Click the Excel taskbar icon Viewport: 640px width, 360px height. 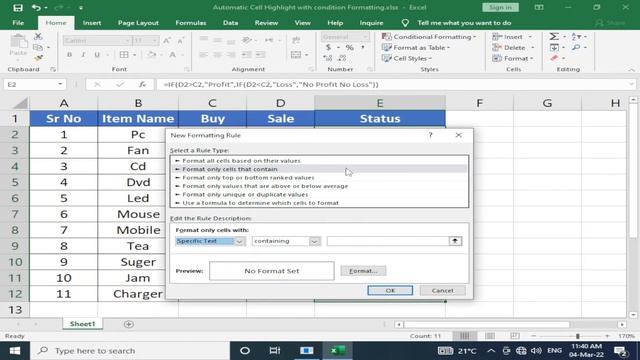338,351
